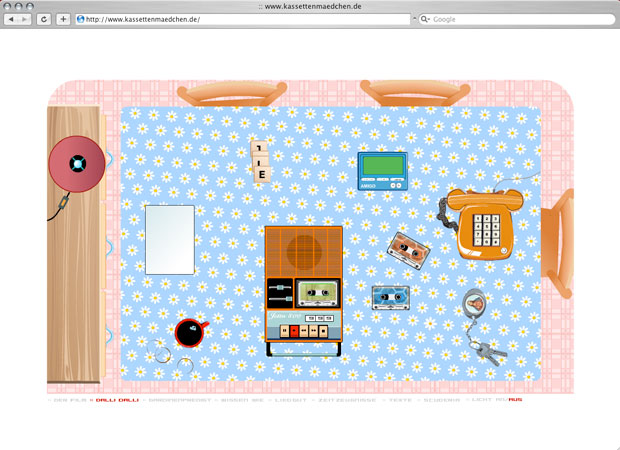This screenshot has width=620, height=450.
Task: Click the blue handheld game device
Action: 383,170
